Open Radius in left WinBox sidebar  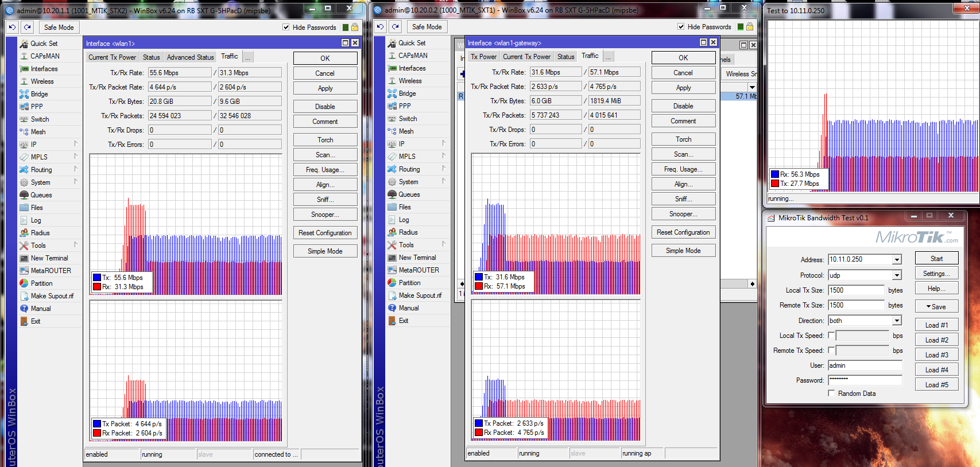40,233
